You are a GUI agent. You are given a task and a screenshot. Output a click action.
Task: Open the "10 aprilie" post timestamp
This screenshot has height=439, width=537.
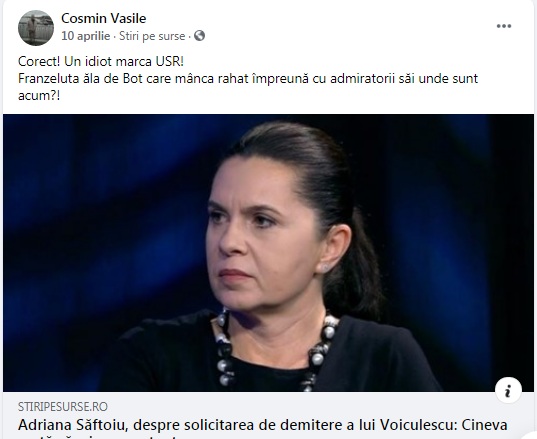pyautogui.click(x=86, y=36)
